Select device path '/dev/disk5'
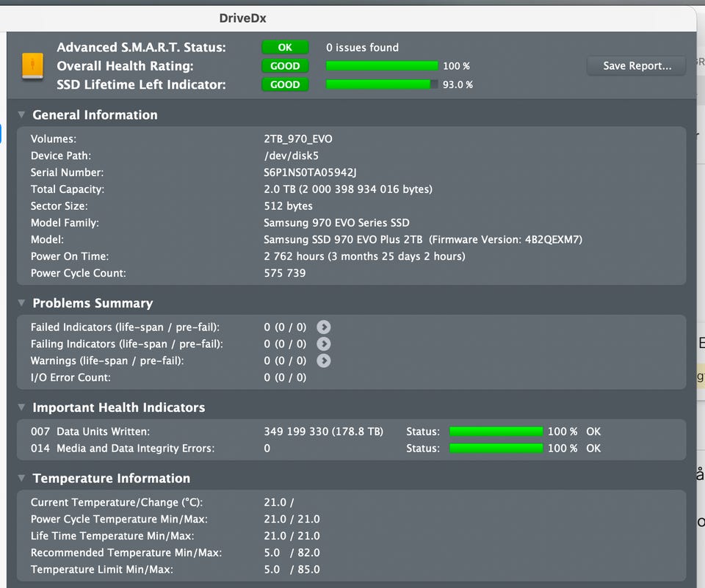This screenshot has height=588, width=705. tap(292, 156)
